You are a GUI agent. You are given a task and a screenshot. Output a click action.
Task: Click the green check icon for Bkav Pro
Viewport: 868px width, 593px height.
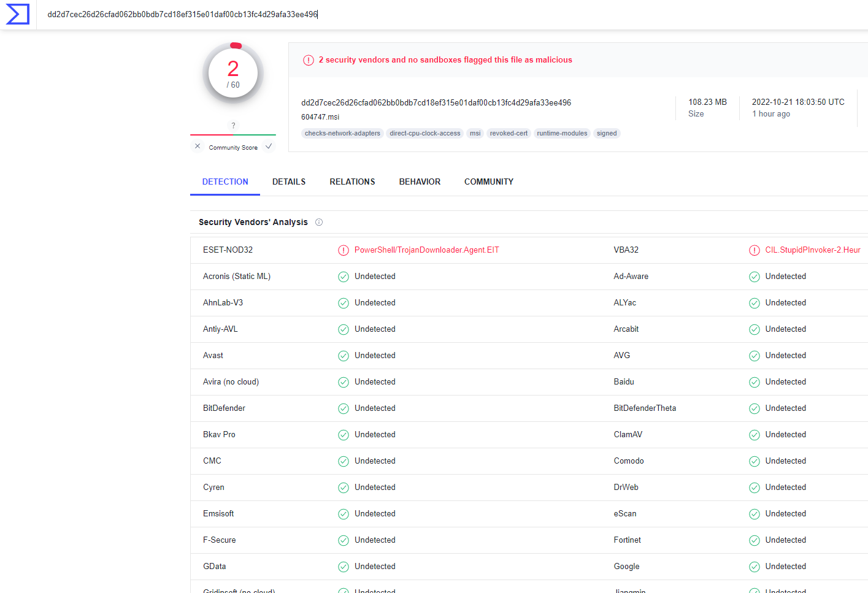[344, 435]
